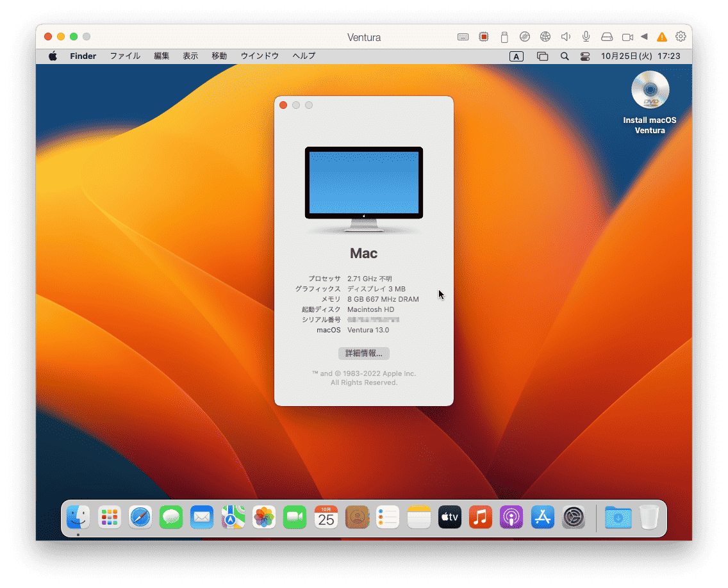Open FaceTime from the Dock
728x588 pixels.
click(295, 517)
